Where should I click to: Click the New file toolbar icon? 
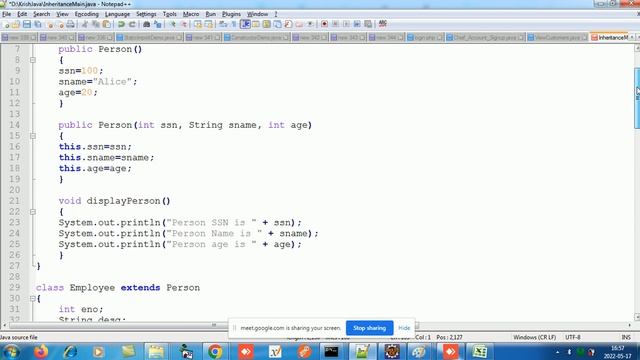[x=6, y=24]
